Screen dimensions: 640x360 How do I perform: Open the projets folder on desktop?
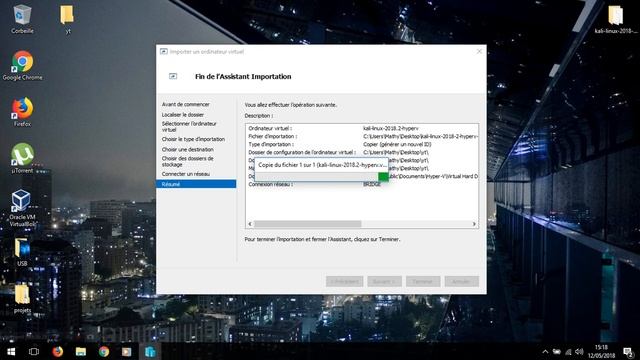click(22, 299)
